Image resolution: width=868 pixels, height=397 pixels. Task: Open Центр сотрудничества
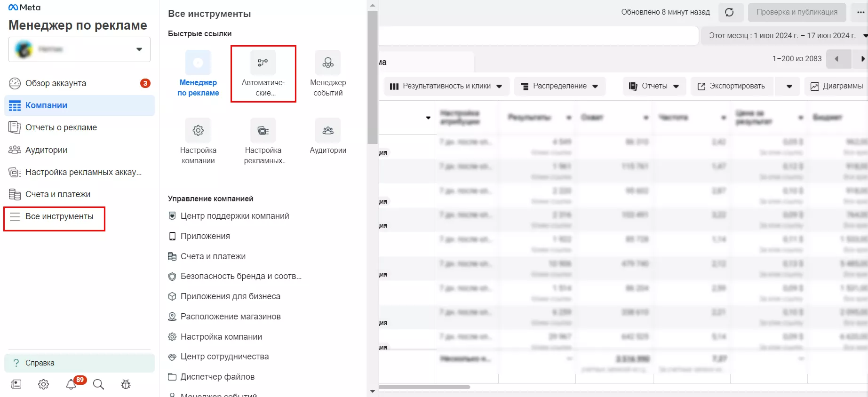pyautogui.click(x=219, y=357)
